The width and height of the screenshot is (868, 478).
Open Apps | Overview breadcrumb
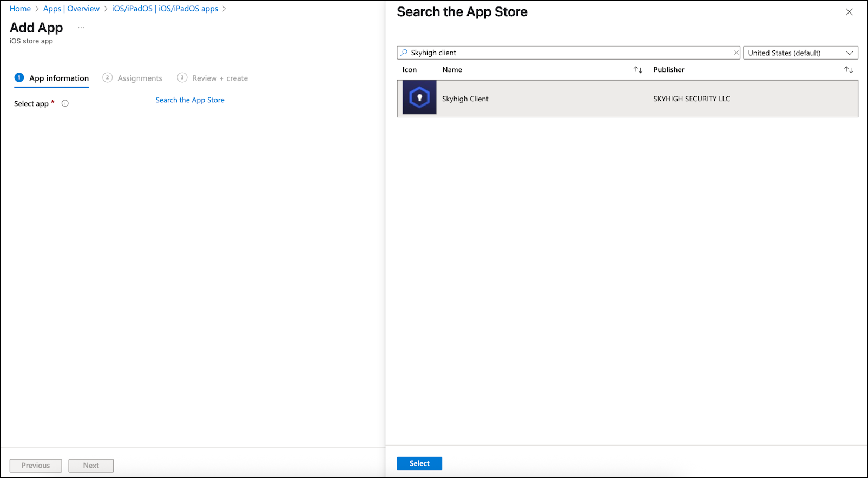tap(71, 9)
